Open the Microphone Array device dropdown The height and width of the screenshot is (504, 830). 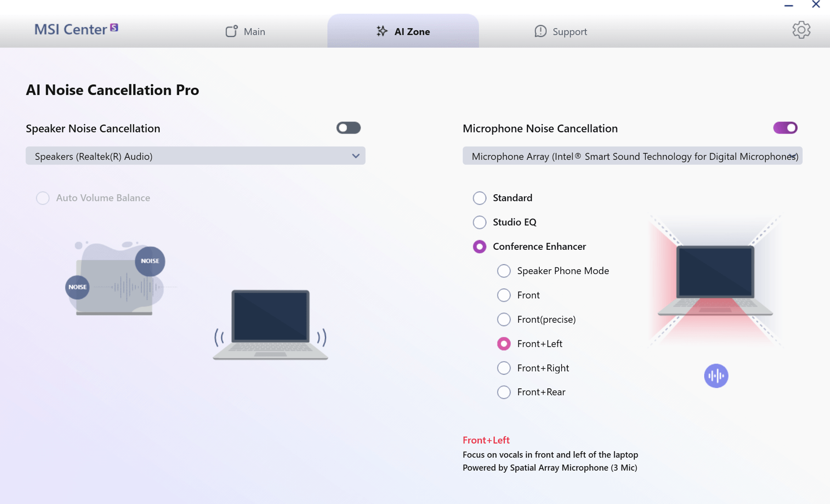click(632, 156)
